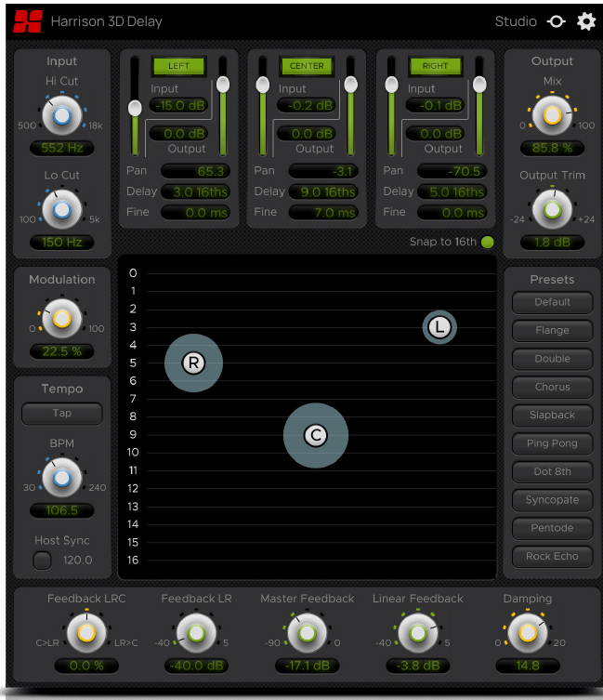Click the Harrison red logo icon

[x=28, y=21]
